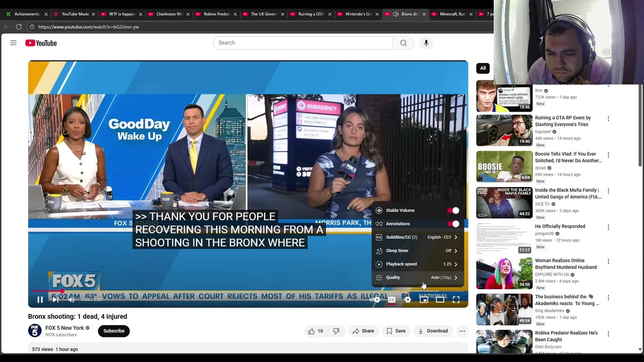Image resolution: width=644 pixels, height=362 pixels.
Task: Close the player settings gear menu
Action: pyautogui.click(x=408, y=300)
